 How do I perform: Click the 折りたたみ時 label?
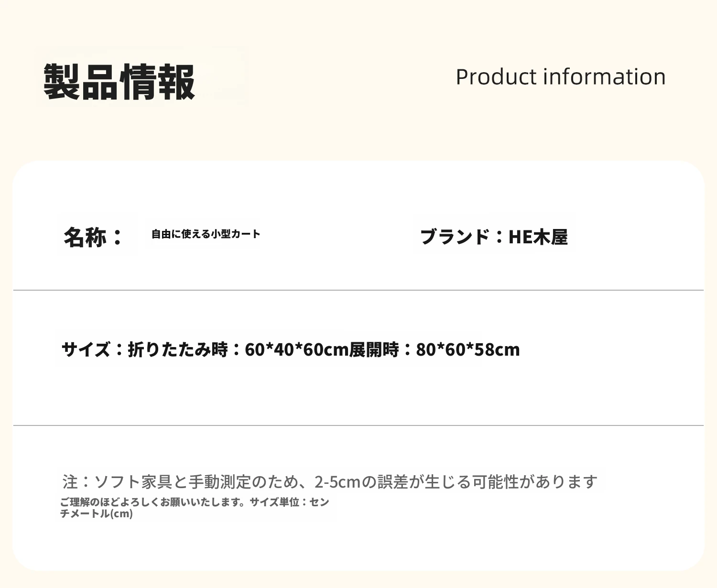coord(178,349)
